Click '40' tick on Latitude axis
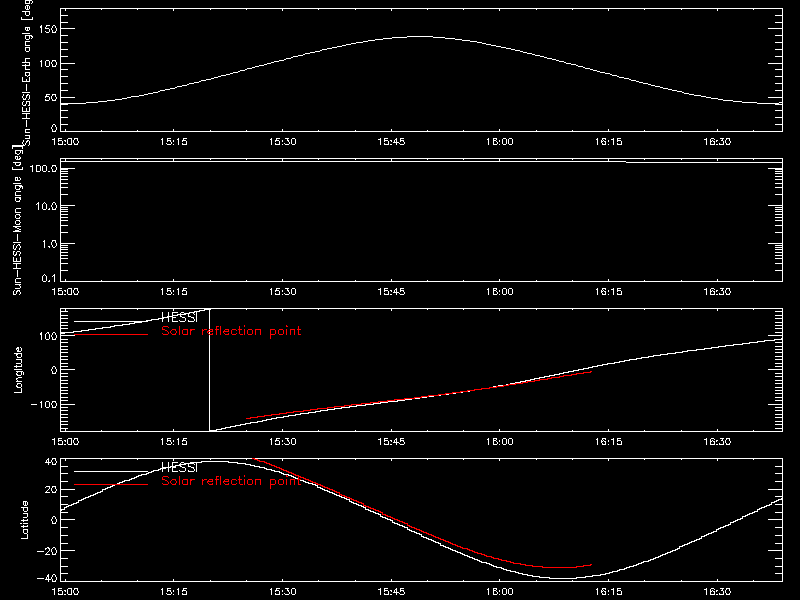This screenshot has width=800, height=600. 51,462
